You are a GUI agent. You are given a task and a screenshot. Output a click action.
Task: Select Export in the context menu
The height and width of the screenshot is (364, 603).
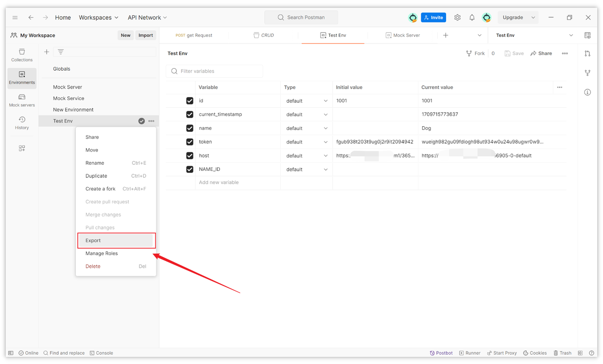[x=116, y=241]
